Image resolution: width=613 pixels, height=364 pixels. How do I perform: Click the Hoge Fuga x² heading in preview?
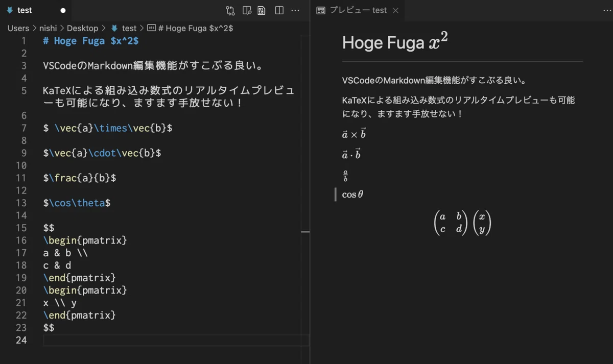coord(395,42)
